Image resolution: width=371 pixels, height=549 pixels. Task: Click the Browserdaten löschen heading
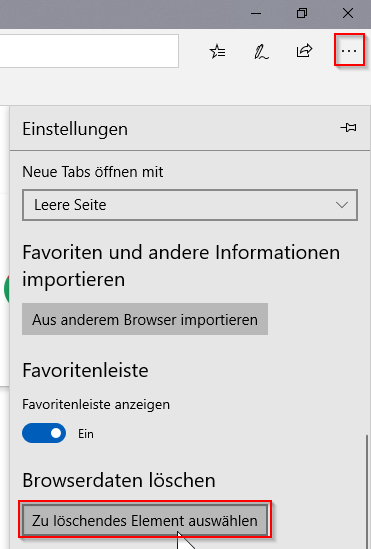[119, 480]
